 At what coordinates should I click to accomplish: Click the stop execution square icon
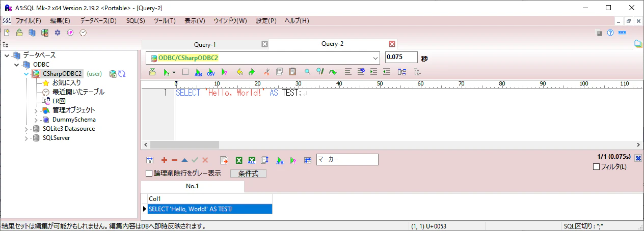coord(185,72)
